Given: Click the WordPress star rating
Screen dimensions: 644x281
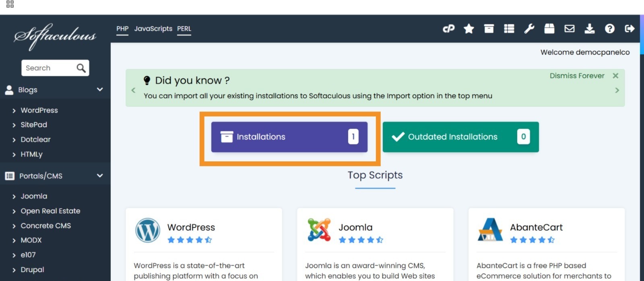Looking at the screenshot, I should point(190,240).
